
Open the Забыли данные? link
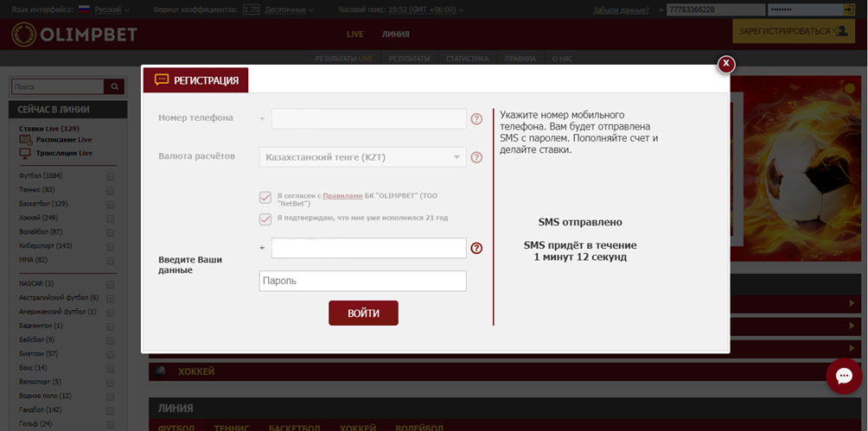point(621,10)
